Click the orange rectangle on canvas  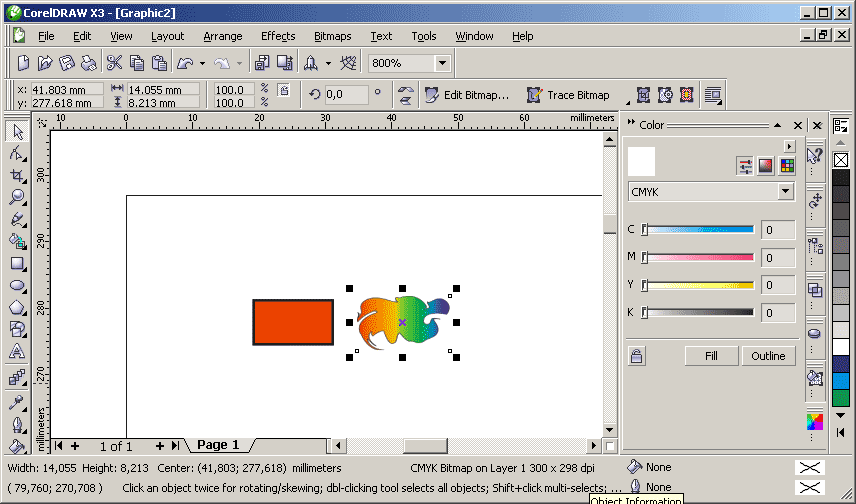coord(293,322)
